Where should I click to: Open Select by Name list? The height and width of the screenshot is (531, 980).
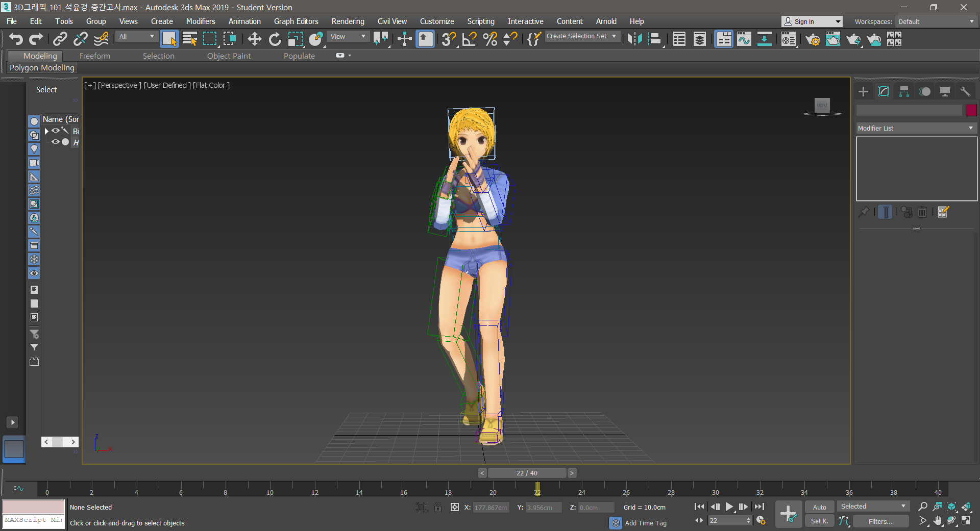tap(190, 39)
